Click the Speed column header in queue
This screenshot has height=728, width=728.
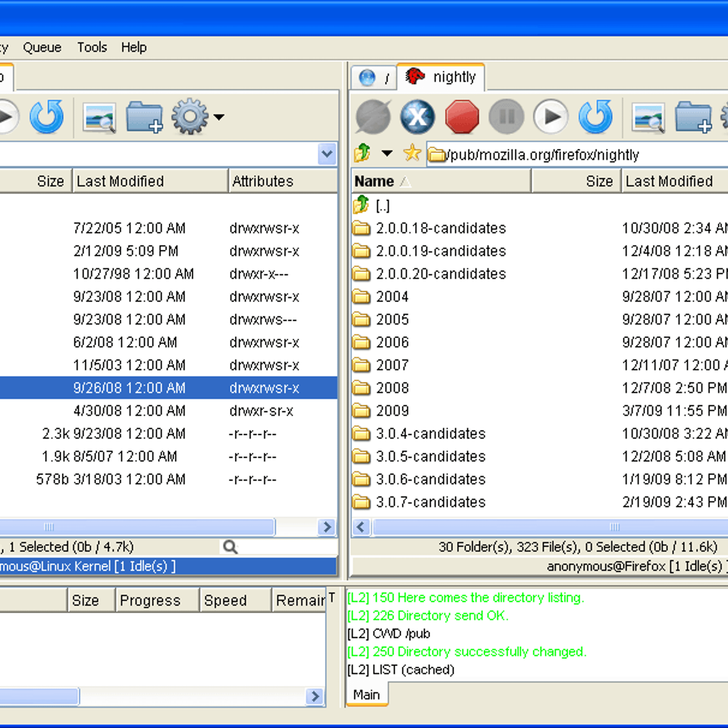click(235, 600)
